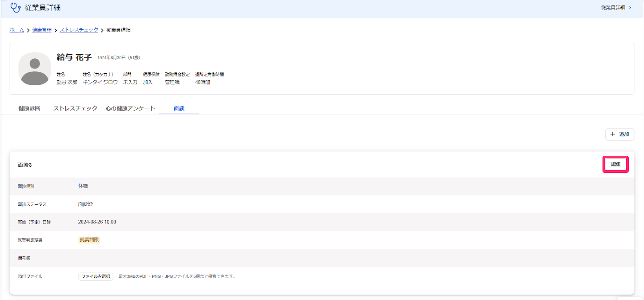Click the plus icon on 追加 button

tap(613, 134)
